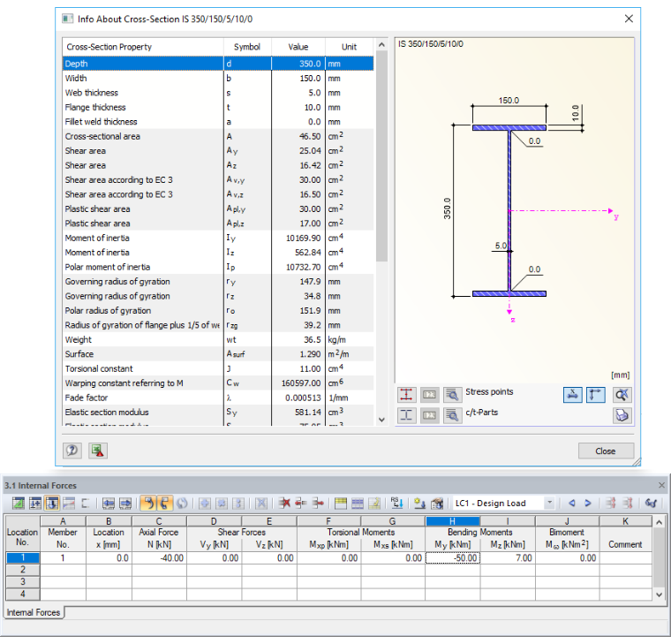
Task: Select the Warping constant referring to M row
Action: 218,383
